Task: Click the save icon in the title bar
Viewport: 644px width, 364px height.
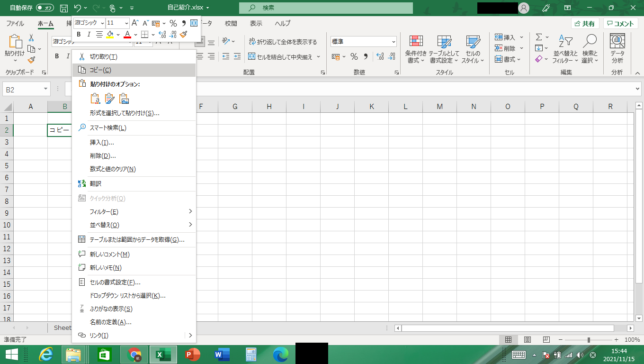Action: pos(64,8)
